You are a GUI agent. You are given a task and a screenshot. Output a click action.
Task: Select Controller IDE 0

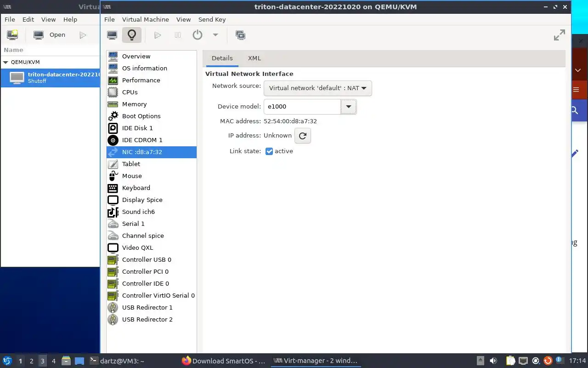click(152, 283)
